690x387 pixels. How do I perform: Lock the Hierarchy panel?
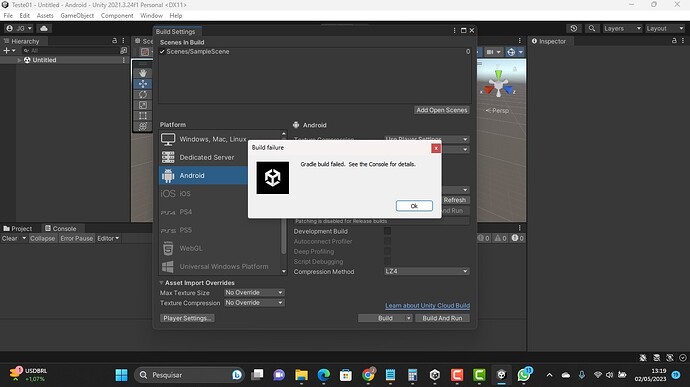click(114, 41)
